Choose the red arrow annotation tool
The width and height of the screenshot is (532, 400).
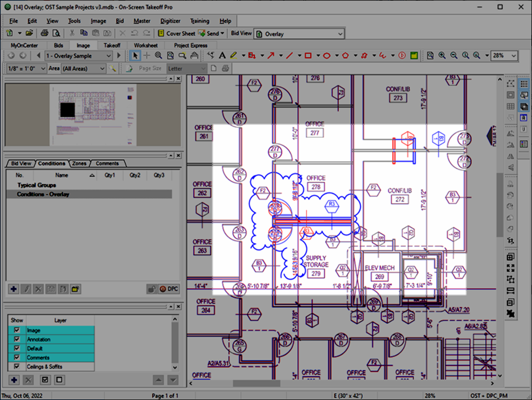[x=271, y=55]
